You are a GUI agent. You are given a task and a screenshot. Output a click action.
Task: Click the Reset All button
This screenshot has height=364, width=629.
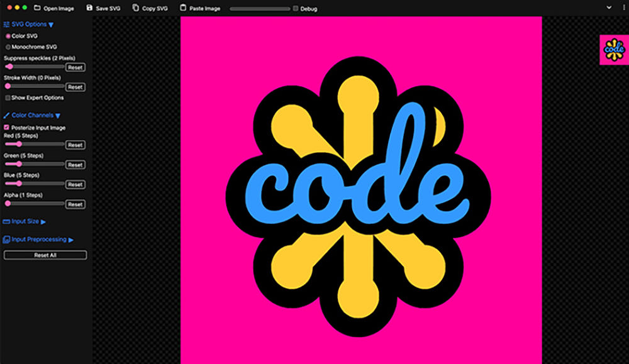pyautogui.click(x=45, y=255)
